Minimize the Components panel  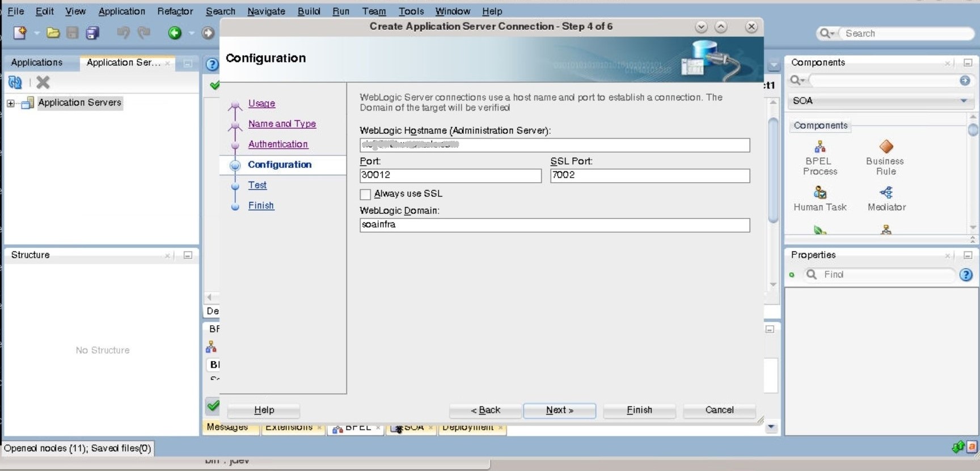coord(968,63)
